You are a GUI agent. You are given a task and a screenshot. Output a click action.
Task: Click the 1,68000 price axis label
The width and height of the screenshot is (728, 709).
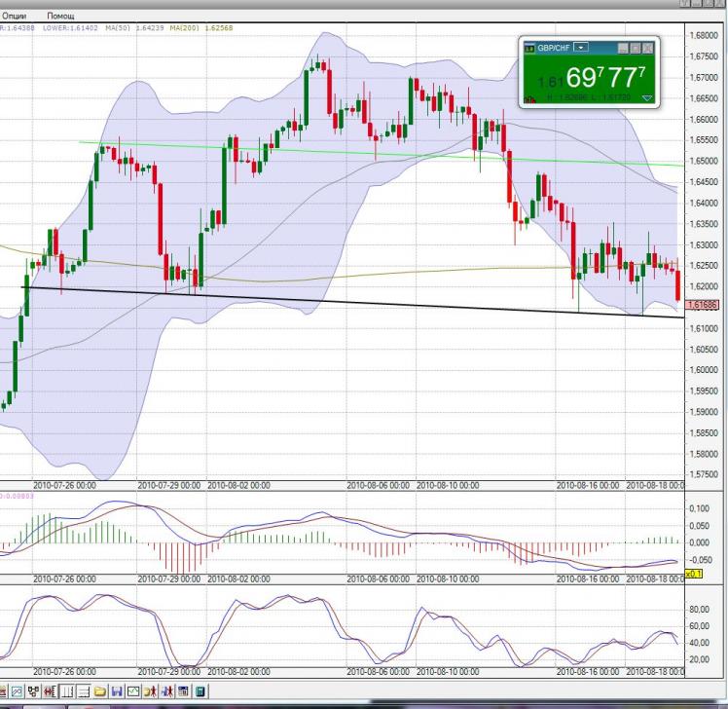point(704,36)
